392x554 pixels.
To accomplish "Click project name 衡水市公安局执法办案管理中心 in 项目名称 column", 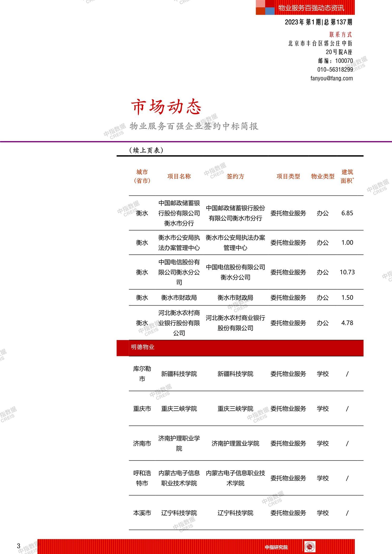I will pyautogui.click(x=179, y=243).
